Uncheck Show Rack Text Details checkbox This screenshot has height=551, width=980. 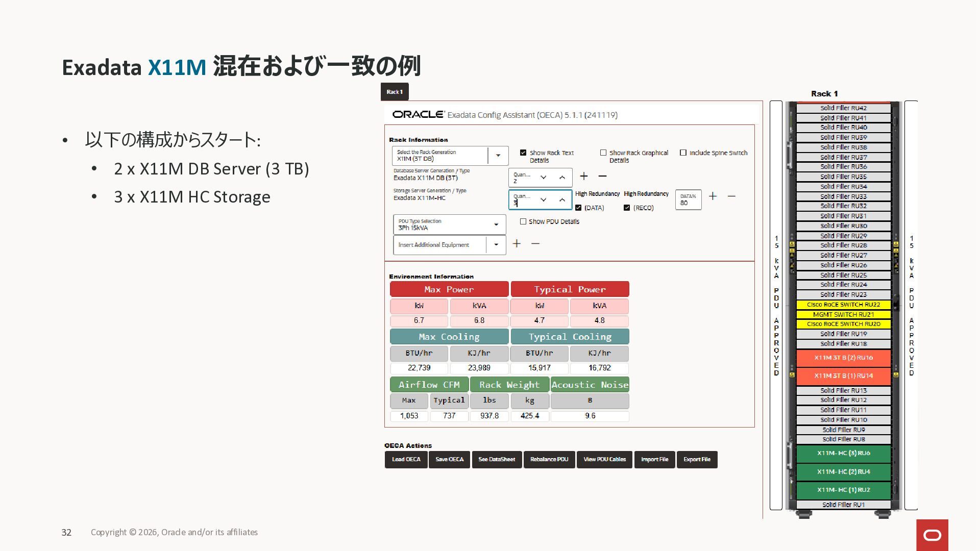click(523, 153)
